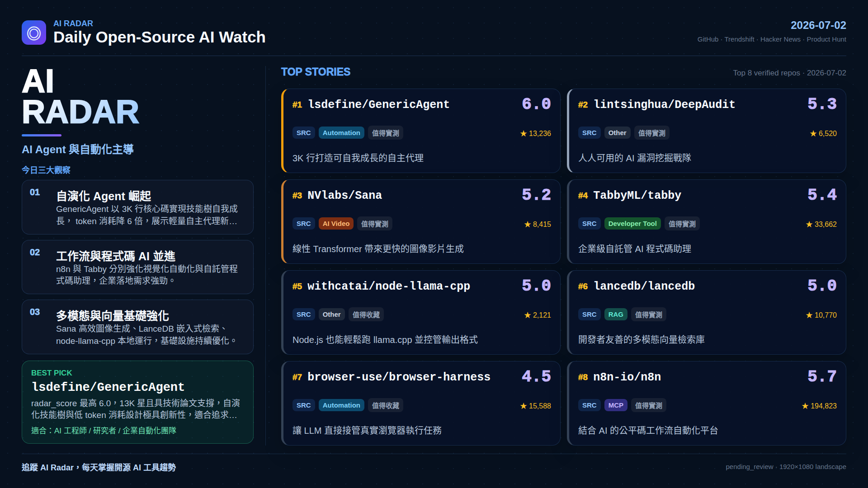Click the 值得實測 tag on lsdefine/GenericAgent
The width and height of the screenshot is (868, 488).
[x=386, y=133]
